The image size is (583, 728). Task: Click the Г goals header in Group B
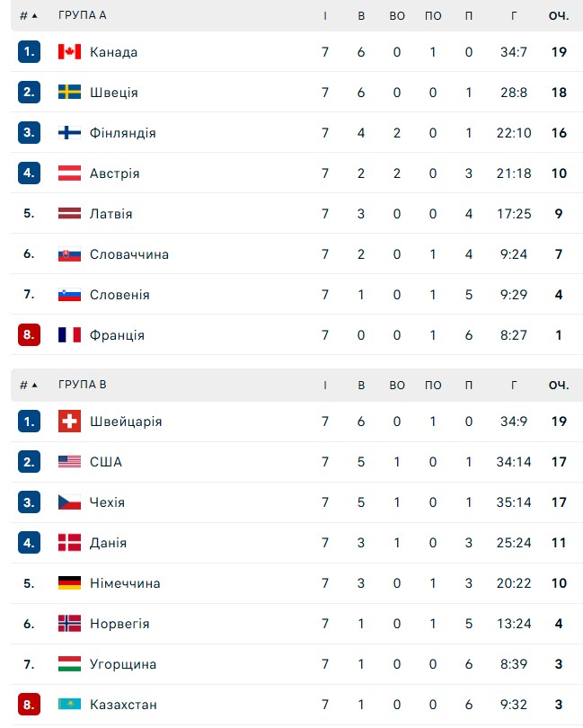click(514, 385)
